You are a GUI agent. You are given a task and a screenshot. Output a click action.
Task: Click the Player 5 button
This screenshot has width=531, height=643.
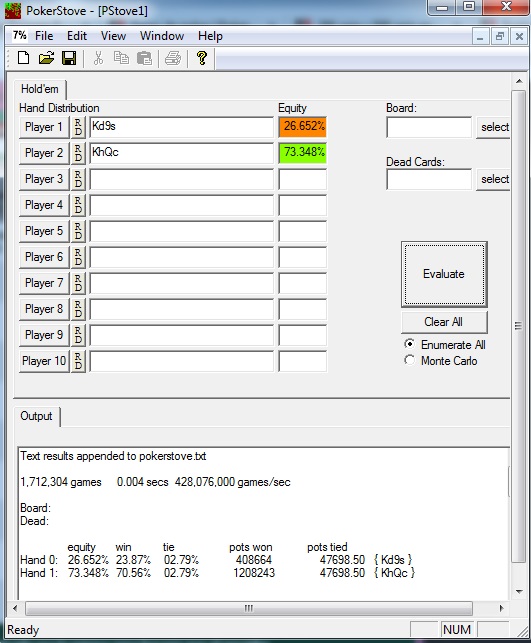click(44, 231)
